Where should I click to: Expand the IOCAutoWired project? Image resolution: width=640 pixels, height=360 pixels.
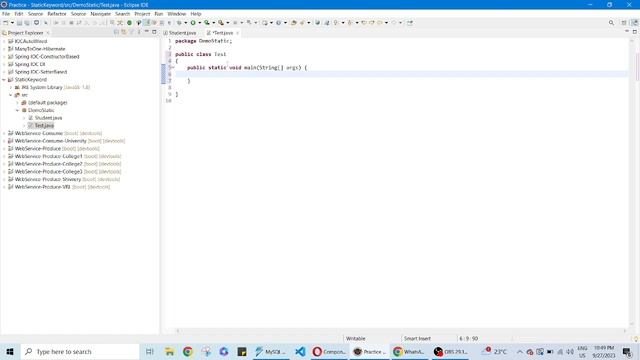pyautogui.click(x=4, y=41)
